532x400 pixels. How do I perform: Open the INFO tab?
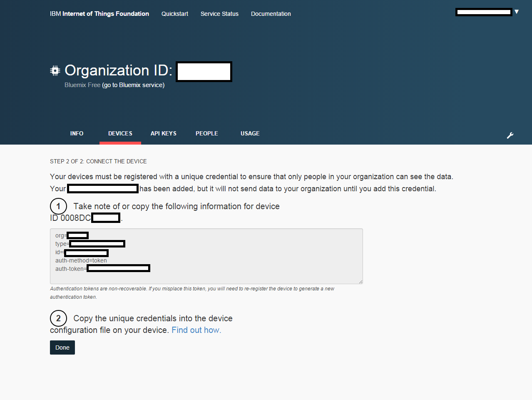coord(77,133)
